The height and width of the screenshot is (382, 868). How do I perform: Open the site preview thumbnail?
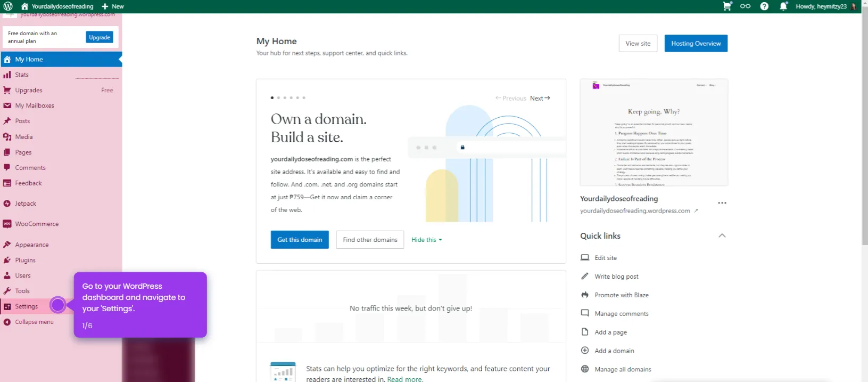tap(654, 133)
